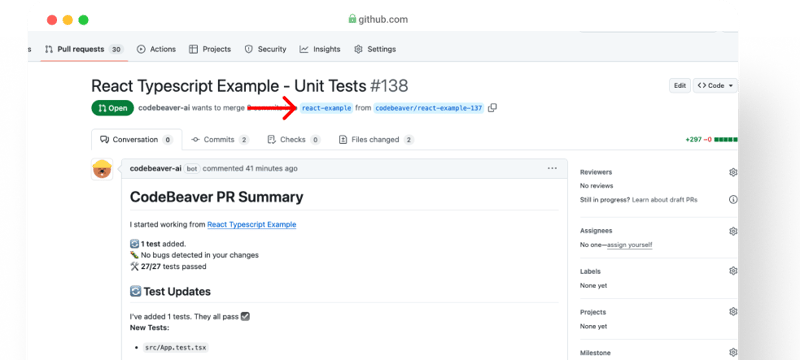Screen dimensions: 800x360
Task: Click the 'No reviews' text
Action: coord(596,186)
